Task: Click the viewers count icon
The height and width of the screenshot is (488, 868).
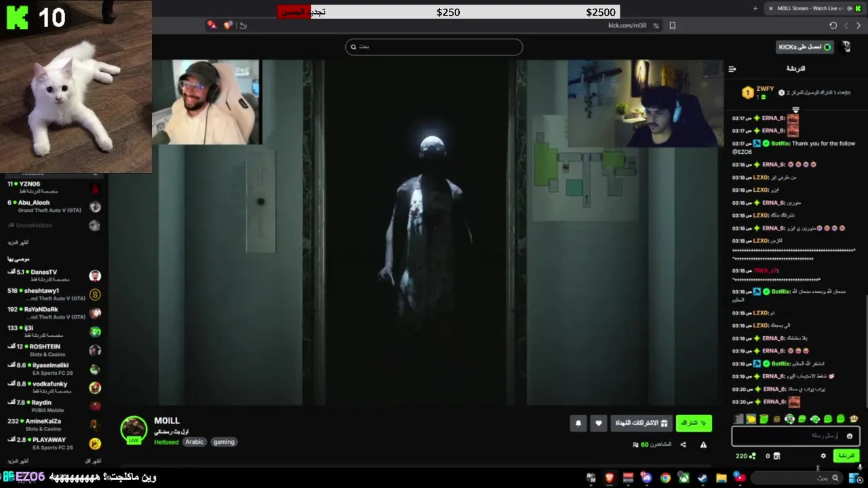Action: [635, 445]
